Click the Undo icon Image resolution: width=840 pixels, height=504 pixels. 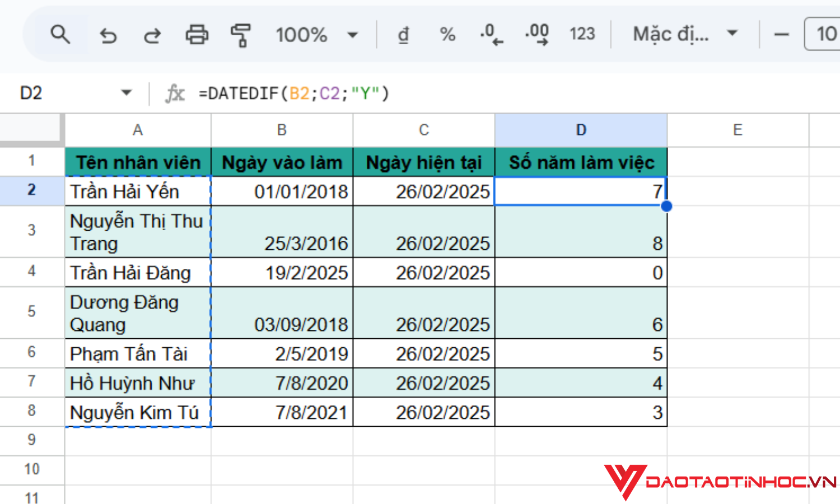click(x=108, y=35)
